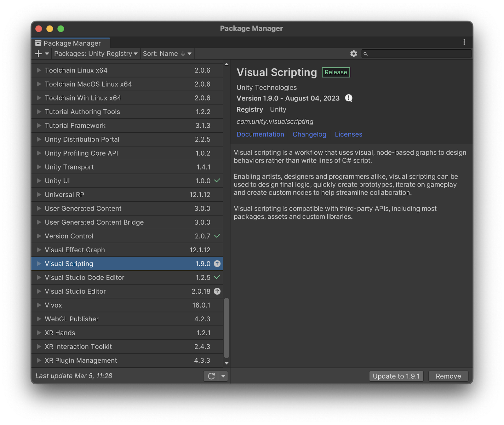504x425 pixels.
Task: Click the search magnifier icon
Action: pos(365,54)
